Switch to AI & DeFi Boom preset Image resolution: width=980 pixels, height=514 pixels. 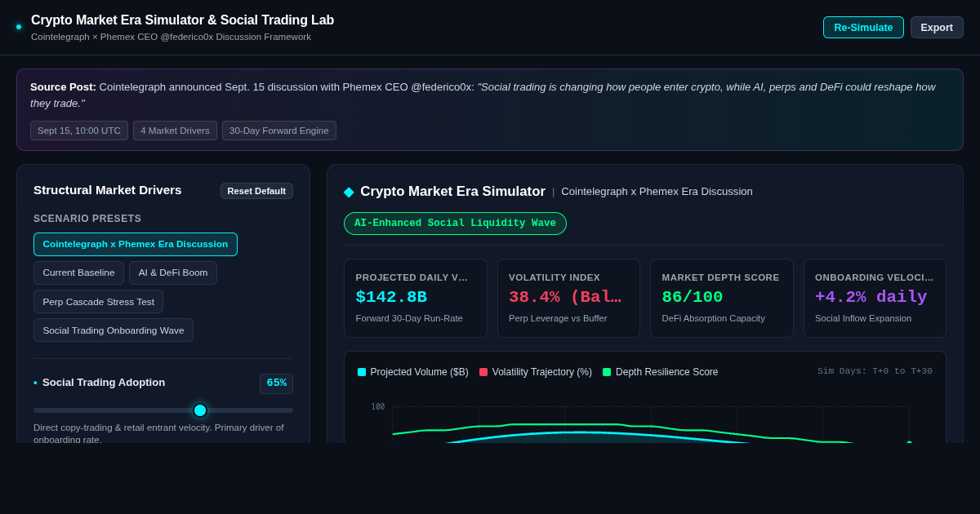(x=173, y=273)
